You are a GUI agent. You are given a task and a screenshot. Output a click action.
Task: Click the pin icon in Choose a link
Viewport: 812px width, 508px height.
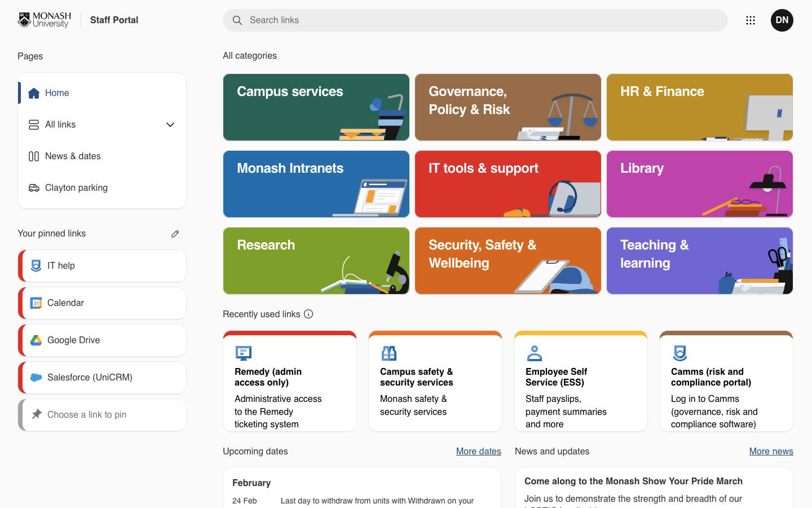point(37,414)
